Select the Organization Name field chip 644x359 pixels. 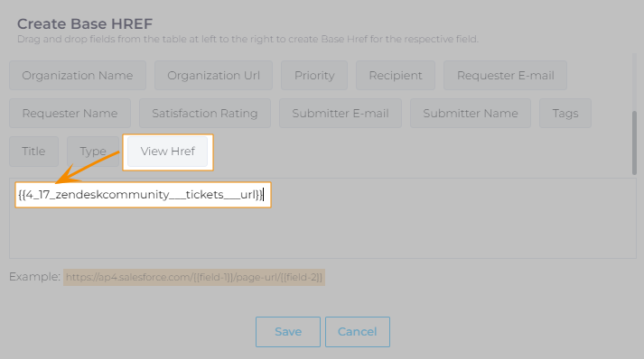(x=78, y=76)
